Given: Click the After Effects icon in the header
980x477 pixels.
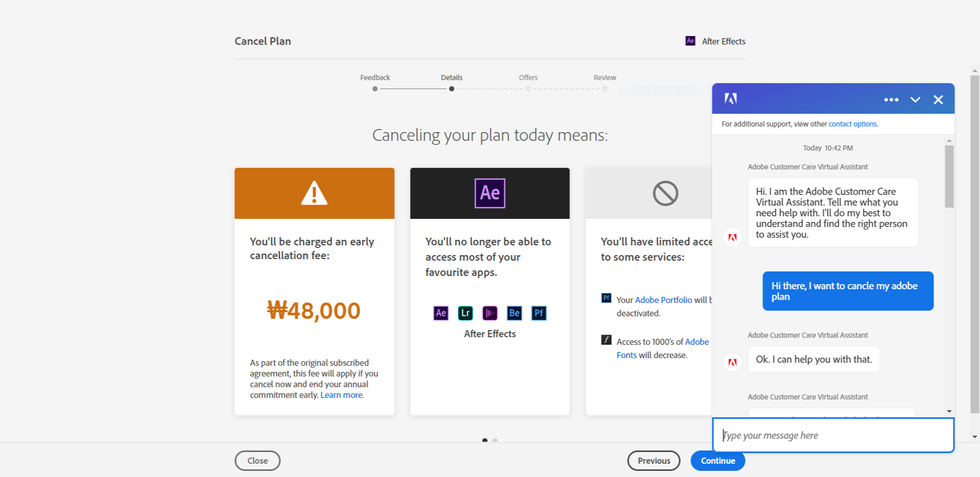Looking at the screenshot, I should (x=690, y=41).
